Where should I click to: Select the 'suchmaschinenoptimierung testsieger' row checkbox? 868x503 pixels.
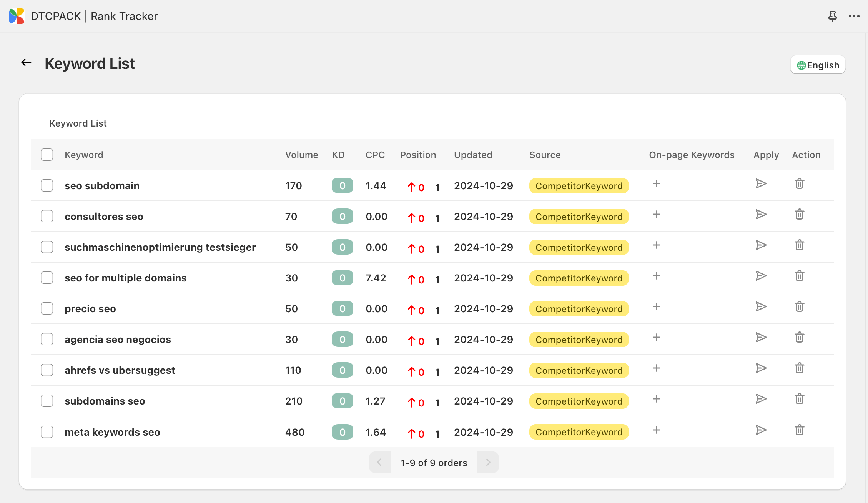[x=47, y=247]
